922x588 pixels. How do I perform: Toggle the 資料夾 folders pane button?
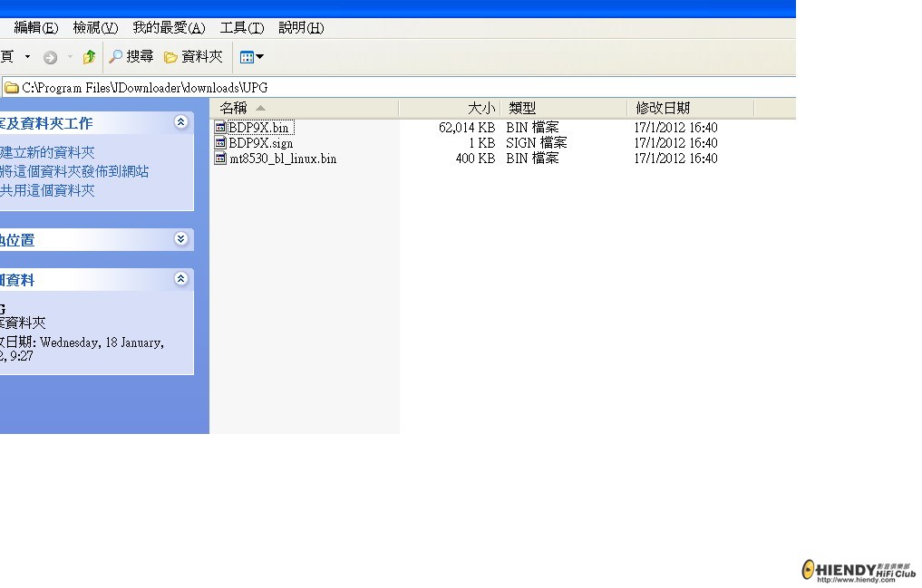(193, 57)
